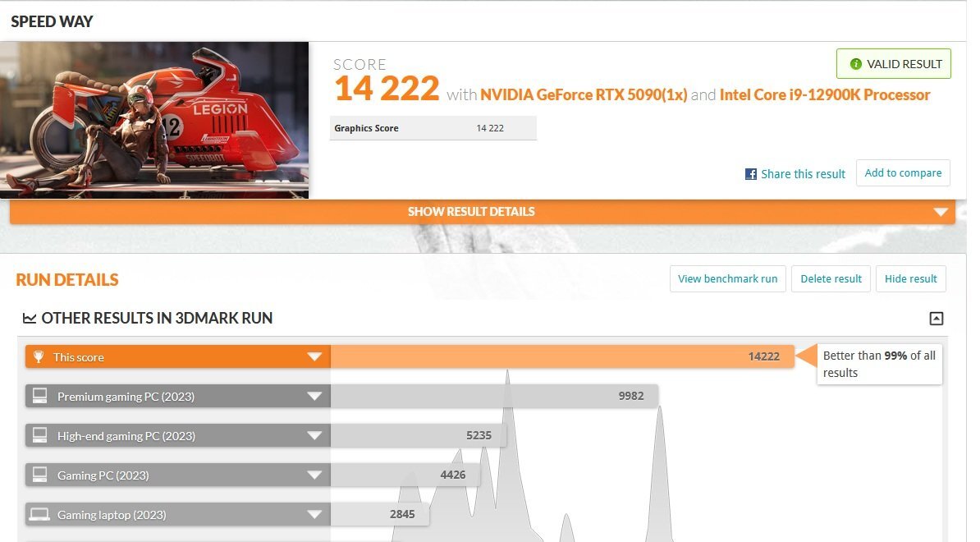Viewport: 980px width, 542px height.
Task: Expand the Gaming PC (2023) dropdown arrow
Action: (x=314, y=475)
